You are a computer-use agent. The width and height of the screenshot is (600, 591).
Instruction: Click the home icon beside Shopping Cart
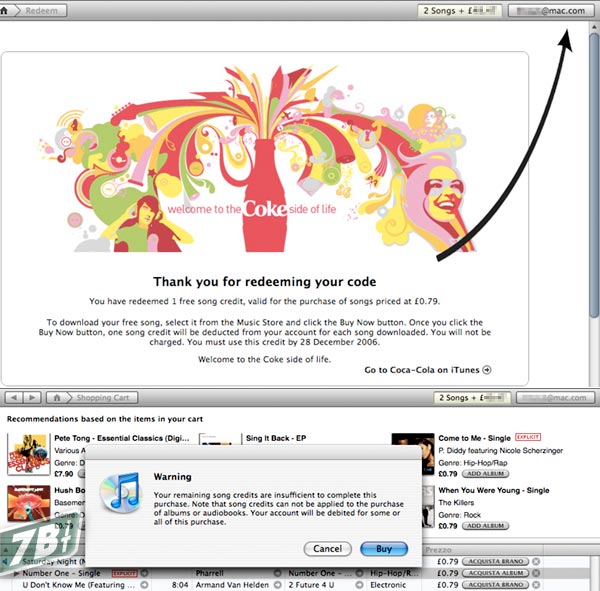59,398
